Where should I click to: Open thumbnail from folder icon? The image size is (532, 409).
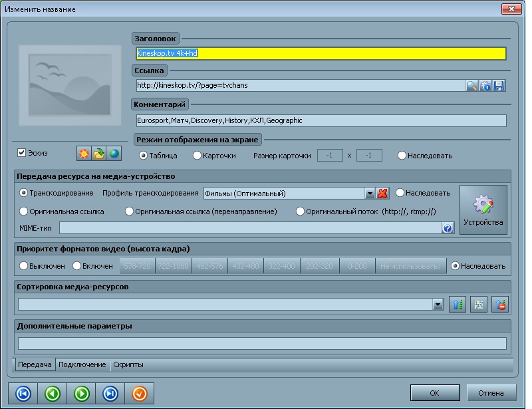[99, 154]
